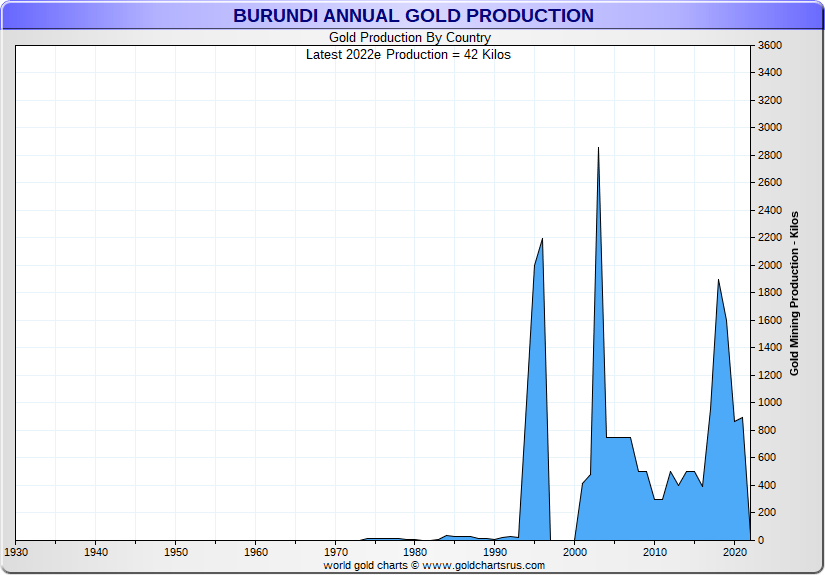This screenshot has width=825, height=575.
Task: Click the y-axis value 200
Action: coord(767,512)
